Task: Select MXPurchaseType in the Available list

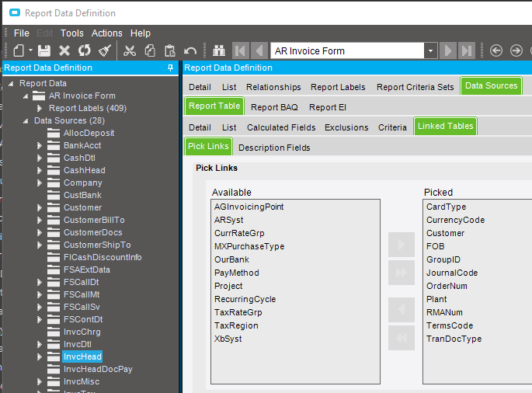Action: [x=249, y=246]
